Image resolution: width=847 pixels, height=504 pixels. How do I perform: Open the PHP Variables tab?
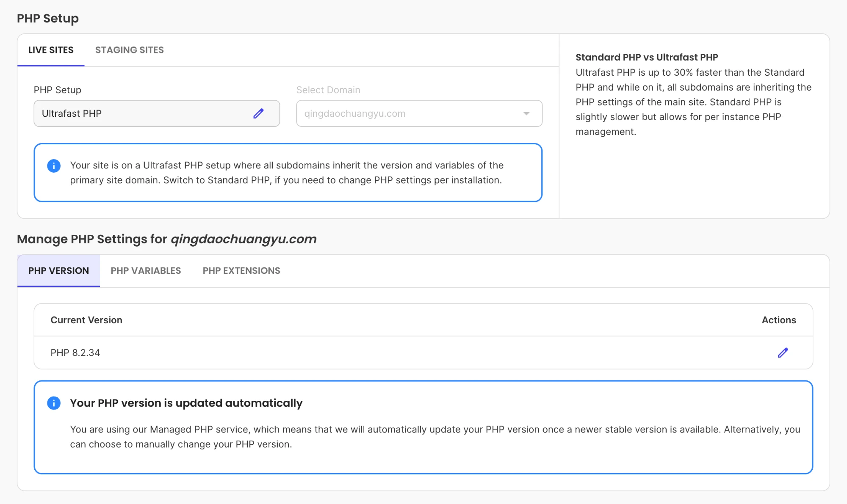(x=146, y=270)
